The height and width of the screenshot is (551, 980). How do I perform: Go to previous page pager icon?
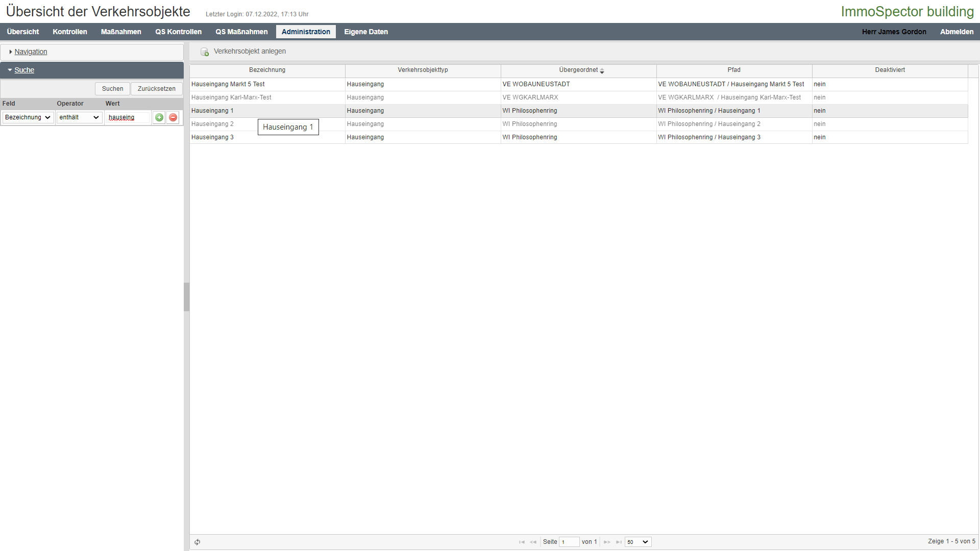[x=533, y=542]
